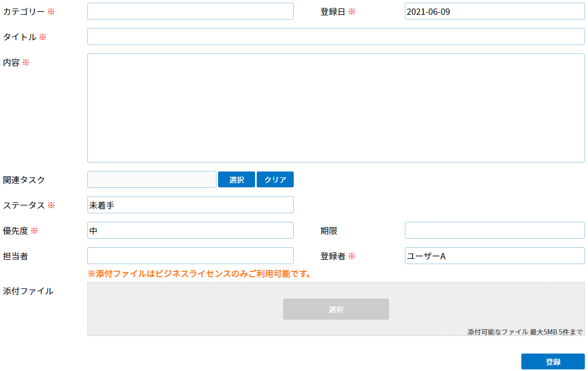The width and height of the screenshot is (588, 371).
Task: Click the orange ビジネスライセンス notice text
Action: [x=200, y=274]
